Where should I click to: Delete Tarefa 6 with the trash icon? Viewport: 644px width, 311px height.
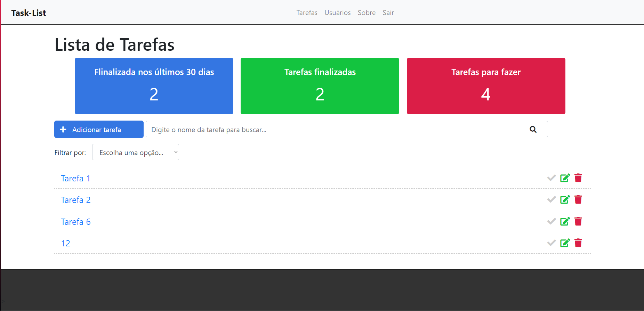pyautogui.click(x=578, y=221)
